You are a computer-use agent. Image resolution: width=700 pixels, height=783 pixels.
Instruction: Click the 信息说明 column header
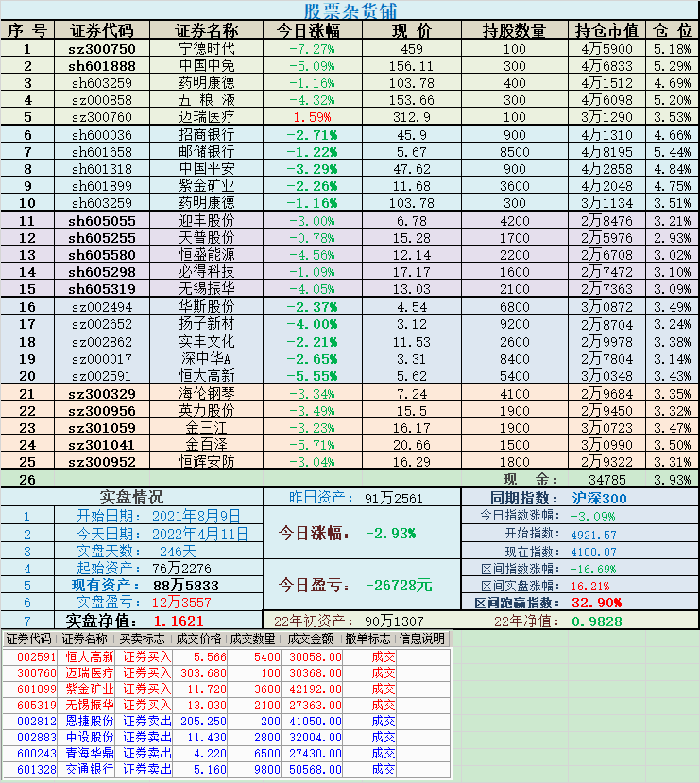click(422, 638)
